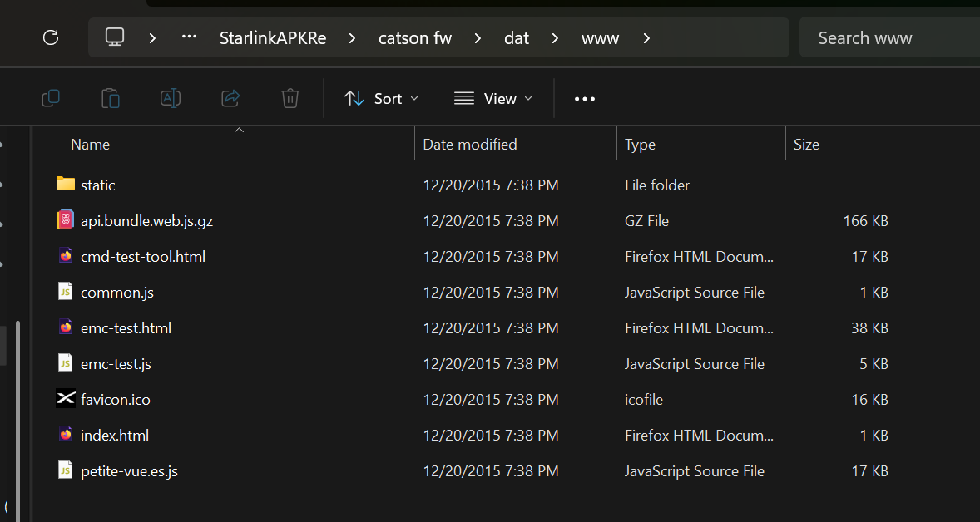Click the navigation pane vertical scrollbar
The image size is (980, 522).
pyautogui.click(x=17, y=421)
